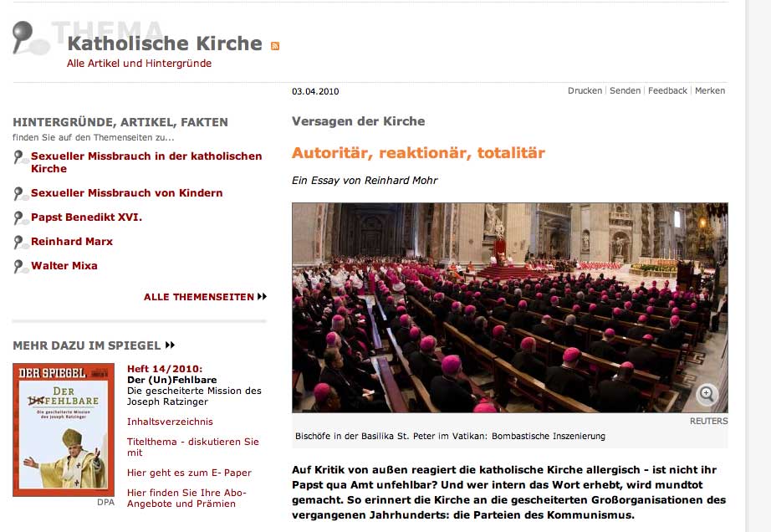
Task: Open Sexueller Missbrauch in der katholischen Kirche
Action: point(146,162)
